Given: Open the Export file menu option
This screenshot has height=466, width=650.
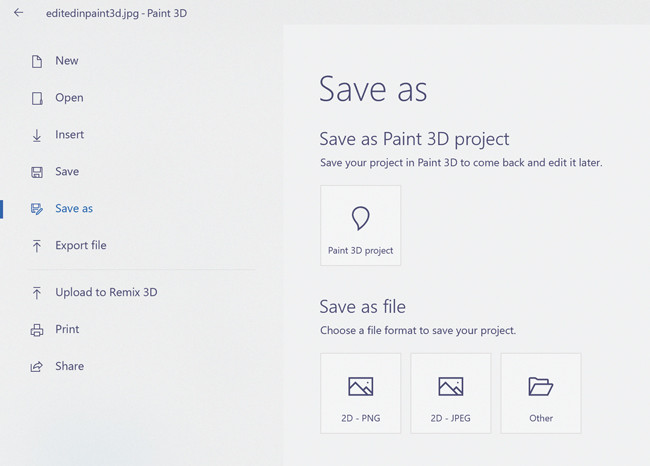Looking at the screenshot, I should (80, 246).
